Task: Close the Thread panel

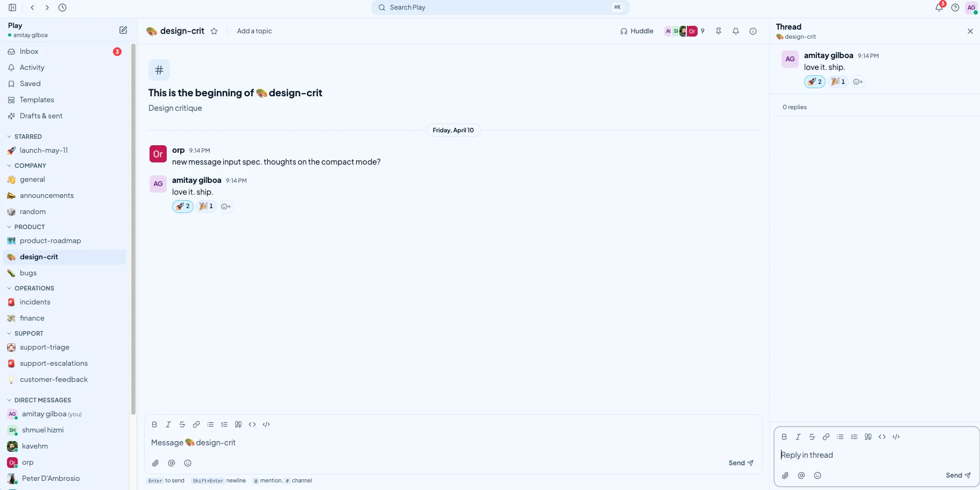Action: [x=970, y=31]
